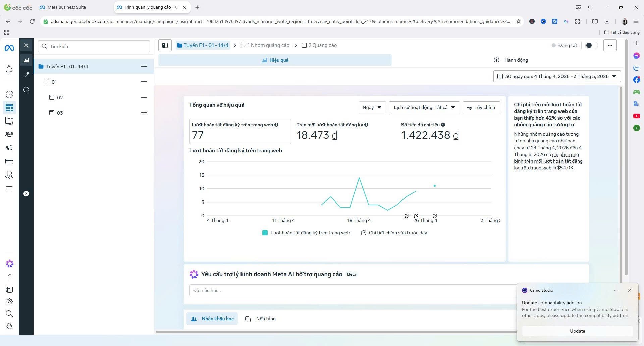
Task: Click the chi phí trung bình underlined link
Action: coord(548,161)
